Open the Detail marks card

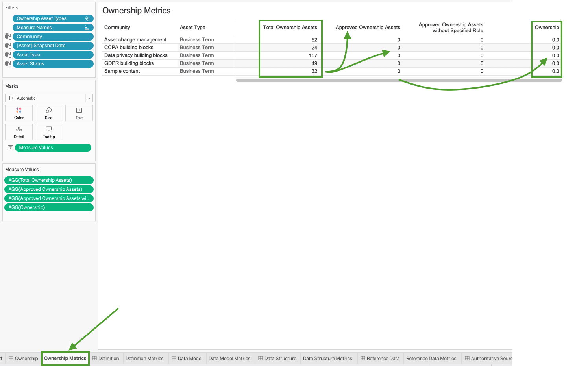click(19, 132)
